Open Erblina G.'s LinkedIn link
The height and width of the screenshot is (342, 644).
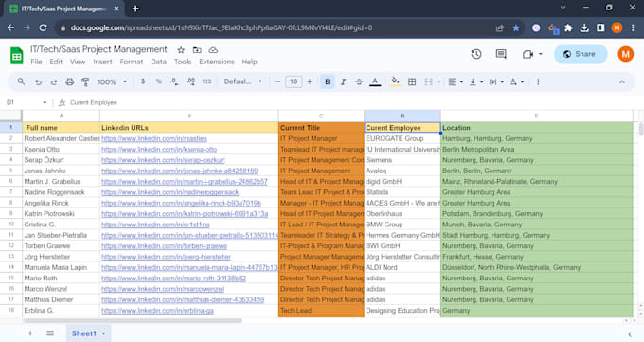click(x=157, y=311)
